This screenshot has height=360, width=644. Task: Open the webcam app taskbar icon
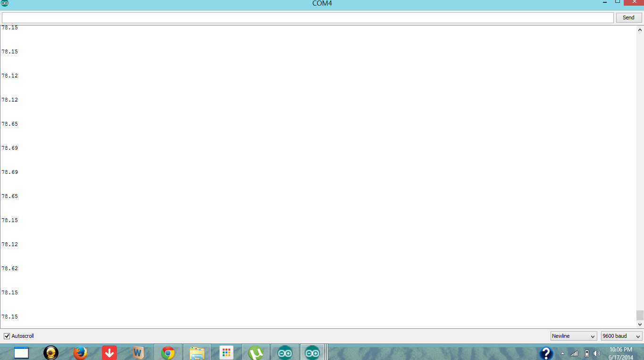[51, 352]
